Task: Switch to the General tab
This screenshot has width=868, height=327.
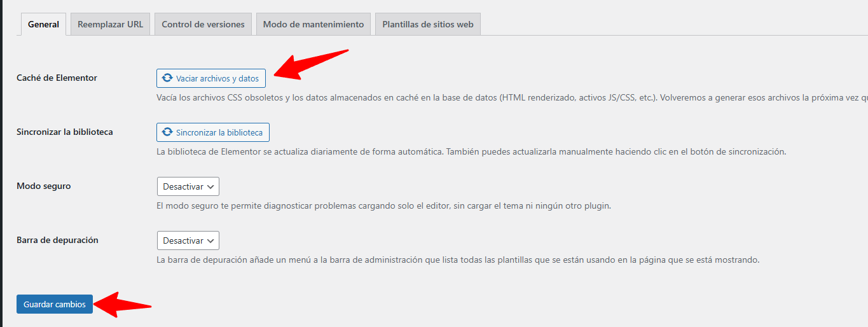Action: pos(43,24)
